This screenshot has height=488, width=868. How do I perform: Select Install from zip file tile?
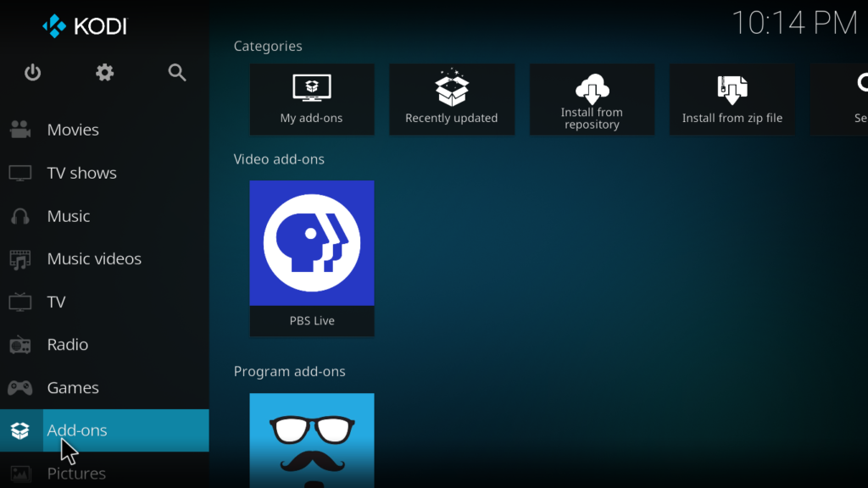click(732, 99)
